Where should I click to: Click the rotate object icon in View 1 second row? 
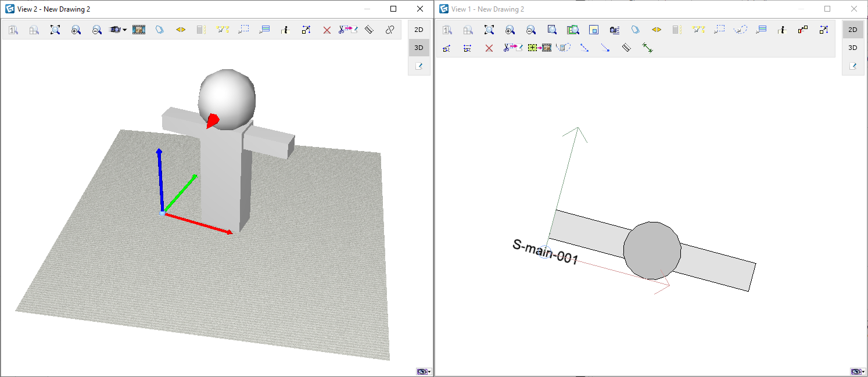tap(447, 48)
